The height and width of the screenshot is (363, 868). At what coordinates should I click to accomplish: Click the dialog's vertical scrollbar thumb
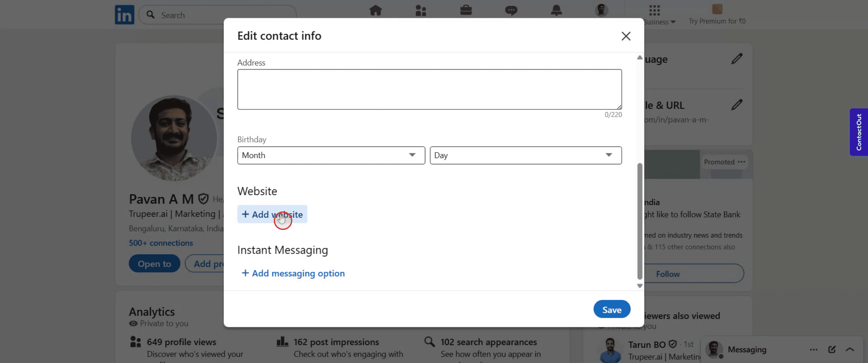639,221
